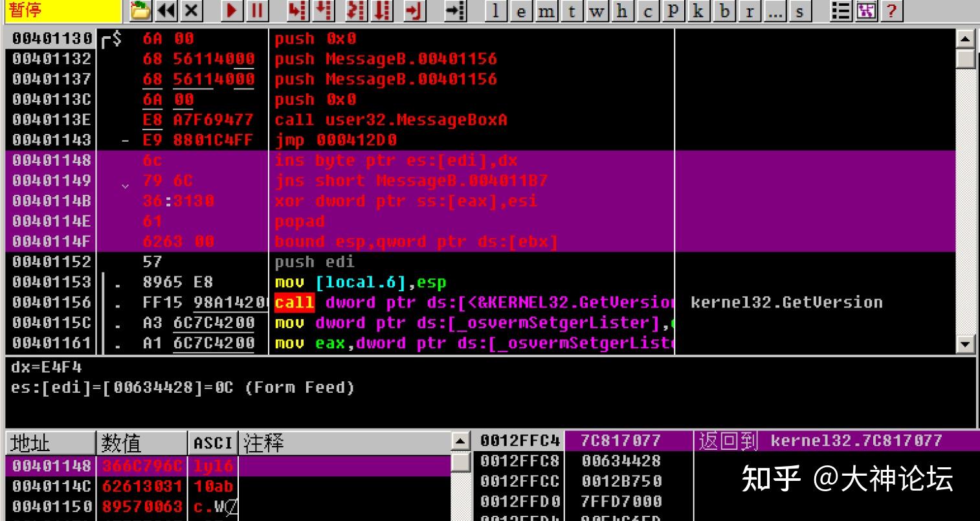The image size is (980, 521).
Task: Open Patches window (P button)
Action: point(673,11)
